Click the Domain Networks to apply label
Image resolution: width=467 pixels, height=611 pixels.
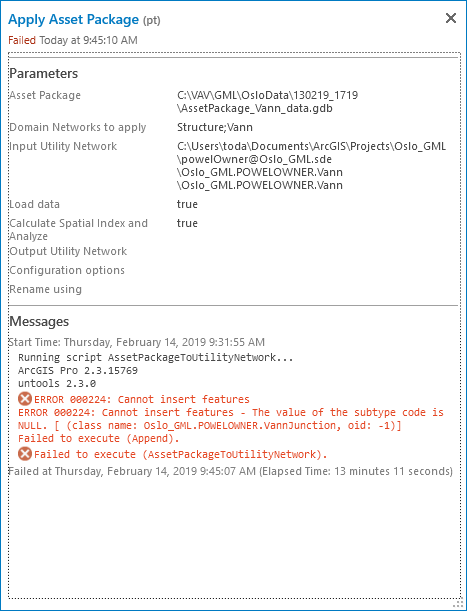point(78,127)
